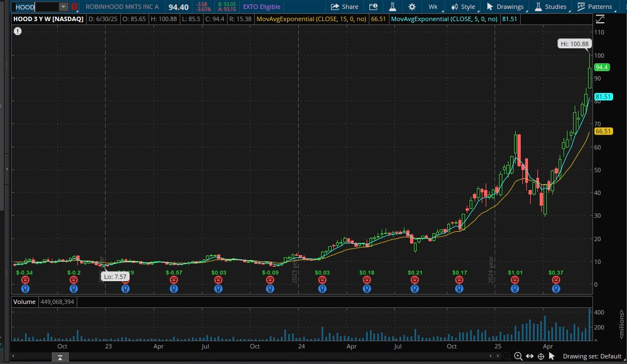Select the MovAvgExponential (CLOSE, 15) study label
627x364 pixels.
[x=311, y=19]
